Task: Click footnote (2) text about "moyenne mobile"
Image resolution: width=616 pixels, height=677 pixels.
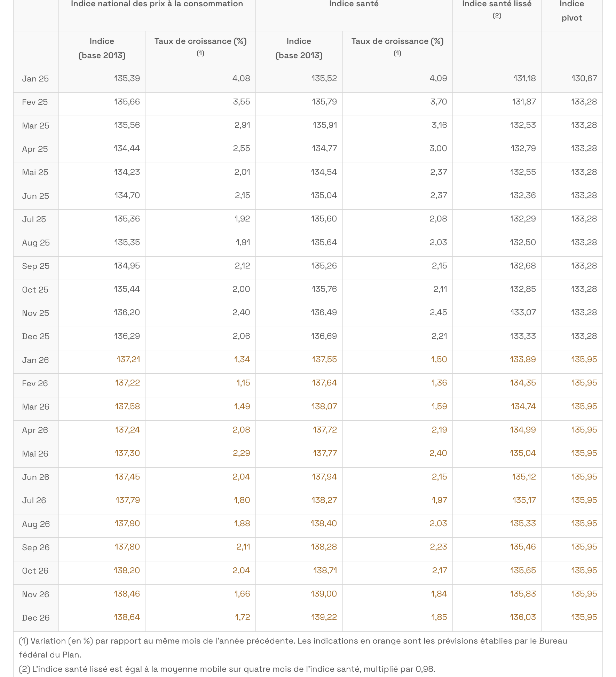Action: pyautogui.click(x=226, y=669)
